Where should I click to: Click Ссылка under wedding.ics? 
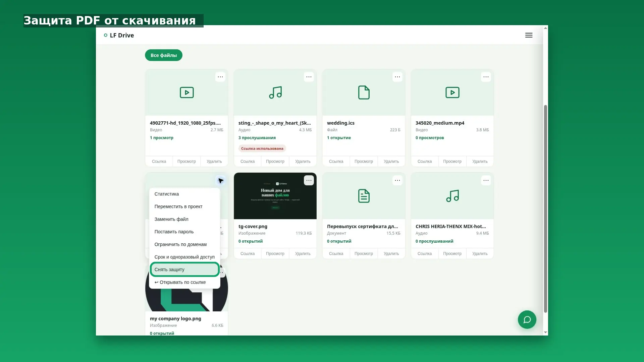(x=336, y=162)
